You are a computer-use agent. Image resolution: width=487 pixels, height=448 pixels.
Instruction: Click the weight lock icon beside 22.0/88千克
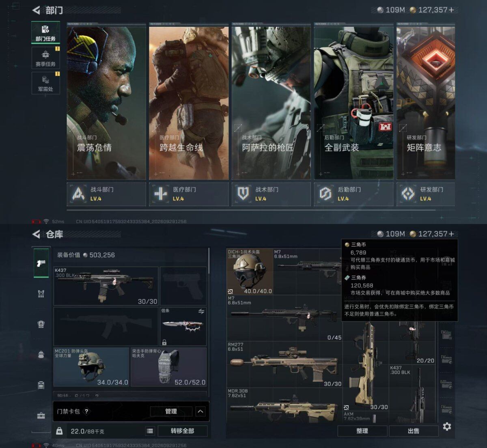[59, 431]
